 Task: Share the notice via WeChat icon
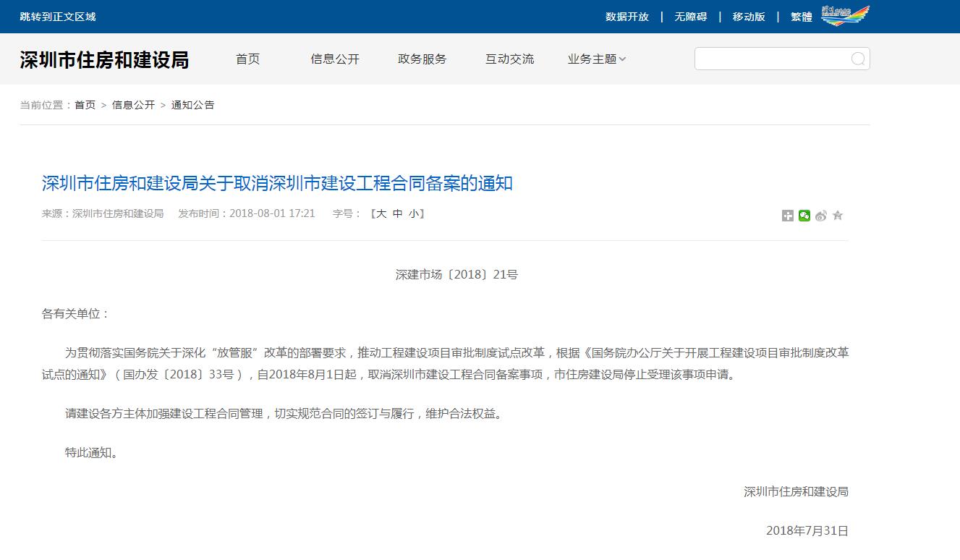click(804, 215)
